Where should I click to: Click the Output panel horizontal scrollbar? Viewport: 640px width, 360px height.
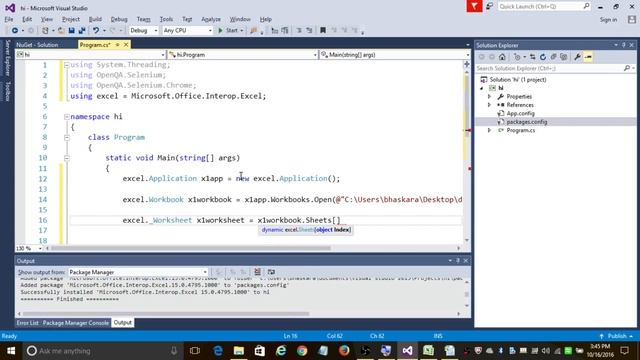tap(166, 314)
